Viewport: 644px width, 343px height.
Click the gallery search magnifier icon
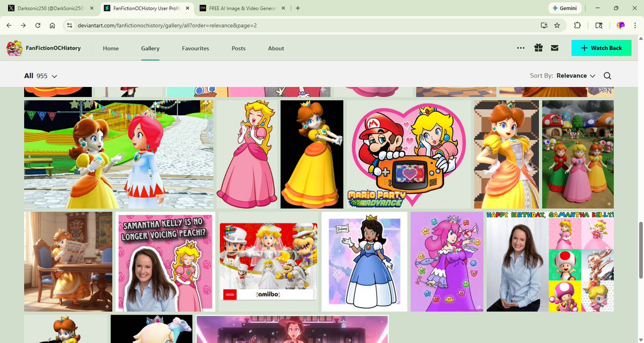tap(607, 76)
